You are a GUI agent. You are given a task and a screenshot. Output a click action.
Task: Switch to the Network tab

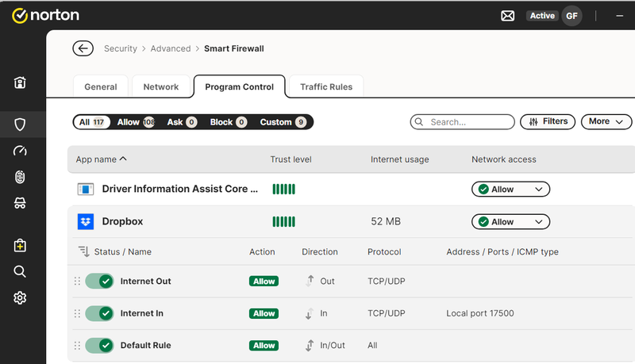tap(161, 86)
